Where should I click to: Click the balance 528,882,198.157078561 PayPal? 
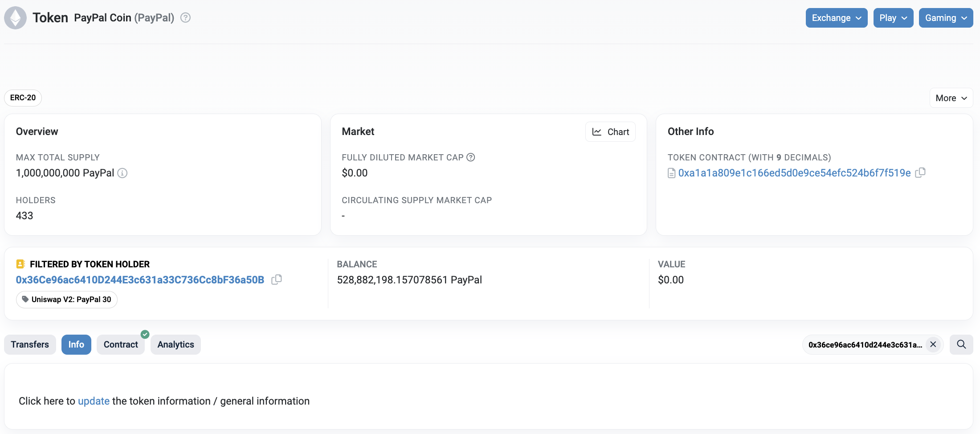click(409, 280)
